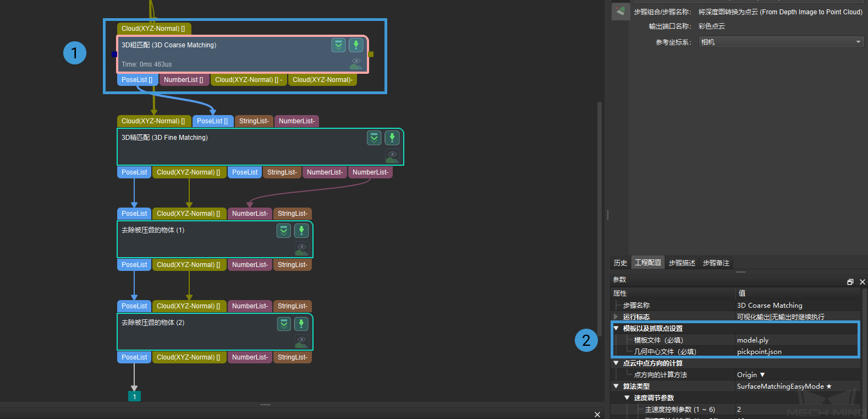
Task: Close the 参数 parameters panel
Action: [x=862, y=282]
